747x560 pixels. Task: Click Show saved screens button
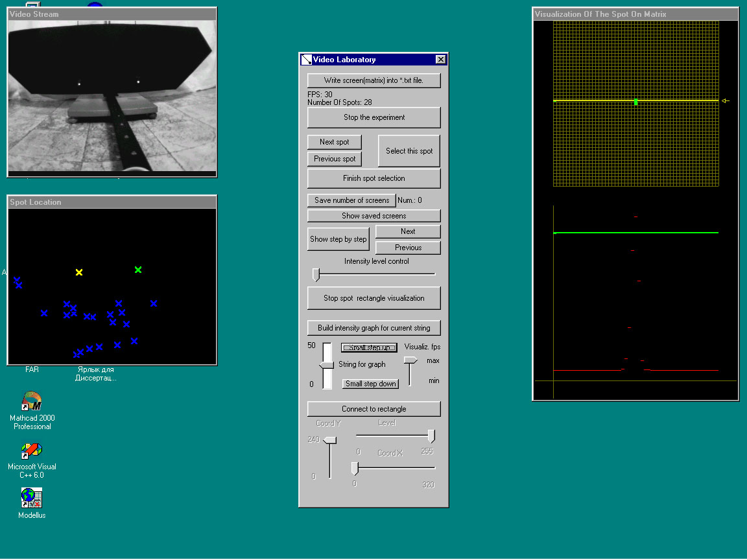pyautogui.click(x=373, y=216)
